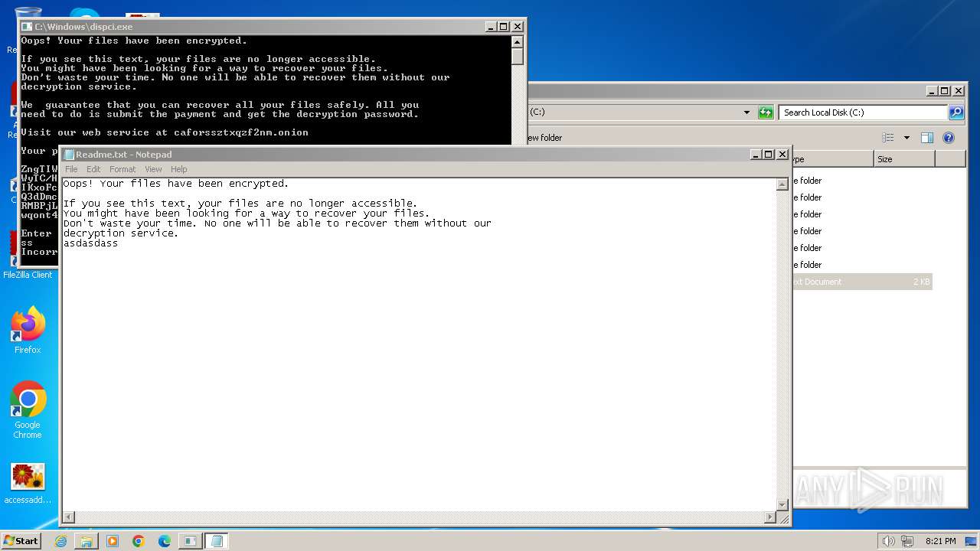Click the Explorer help icon
The height and width of the screenshot is (551, 980).
pos(949,138)
